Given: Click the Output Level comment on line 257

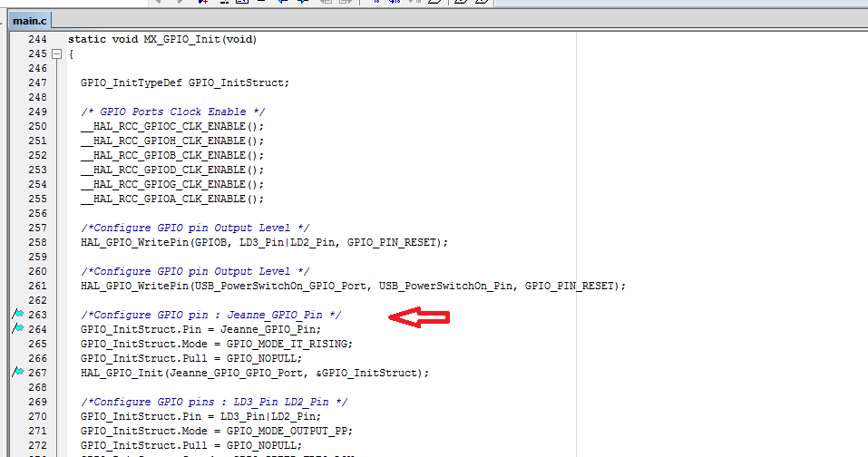Looking at the screenshot, I should coord(195,228).
